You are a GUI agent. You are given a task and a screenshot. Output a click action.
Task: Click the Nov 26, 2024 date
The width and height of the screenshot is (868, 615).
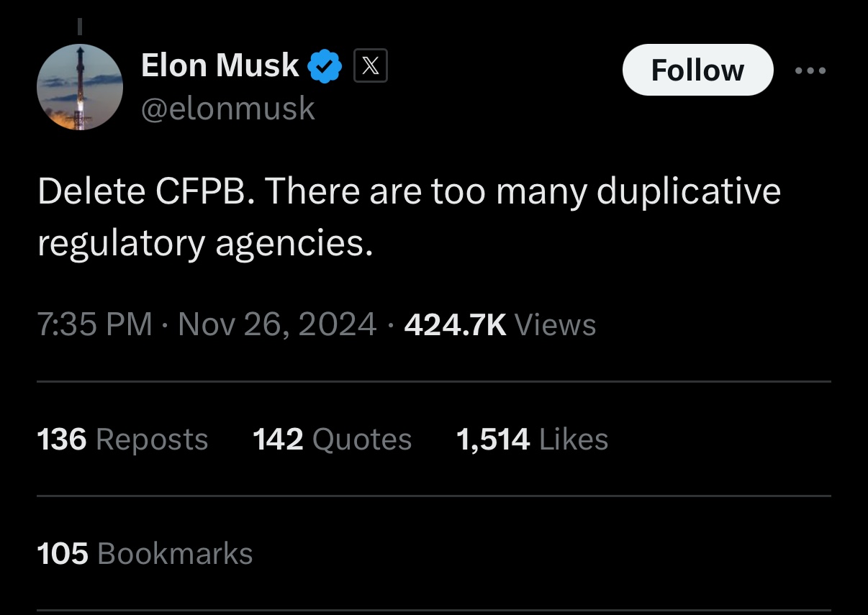pos(277,324)
